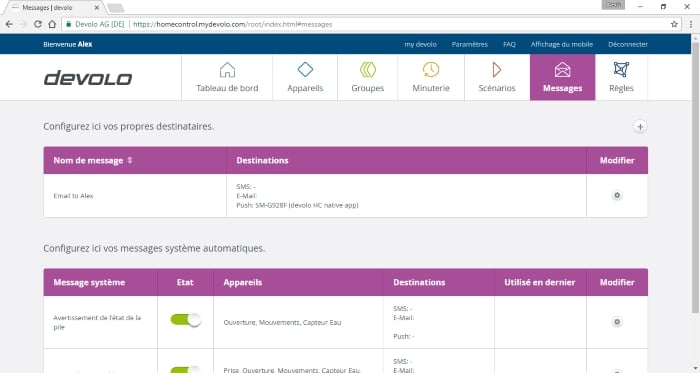Reload the page
700x373 pixels.
(x=38, y=24)
